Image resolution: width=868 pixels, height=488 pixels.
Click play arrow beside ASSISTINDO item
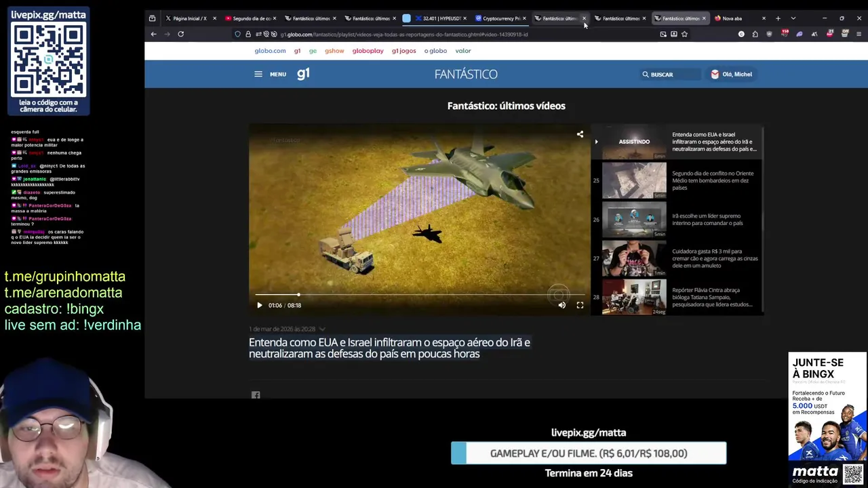[x=596, y=142]
